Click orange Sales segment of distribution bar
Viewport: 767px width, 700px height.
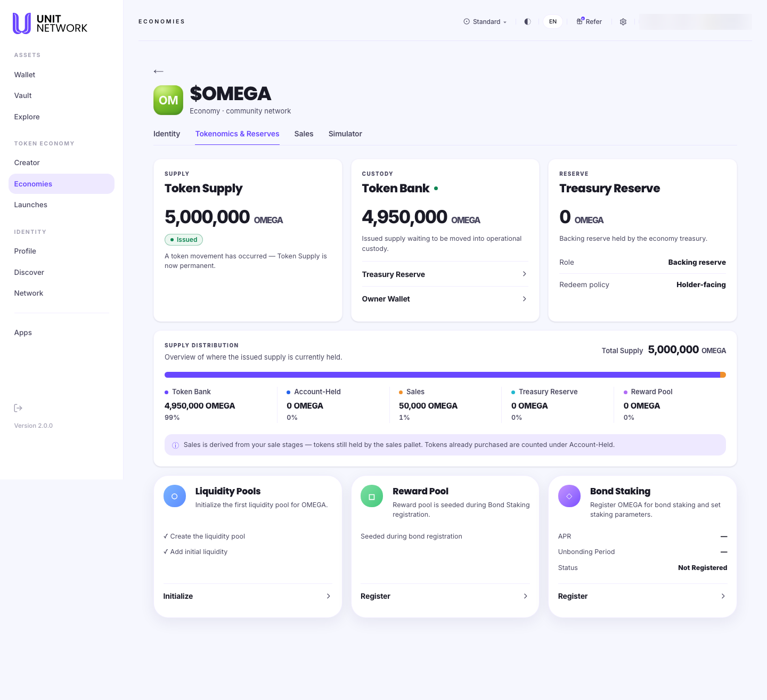pos(723,375)
